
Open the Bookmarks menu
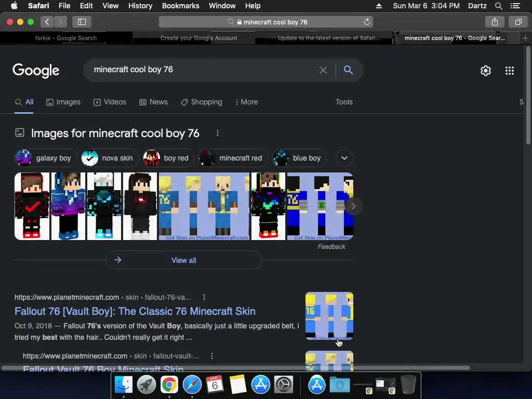180,6
